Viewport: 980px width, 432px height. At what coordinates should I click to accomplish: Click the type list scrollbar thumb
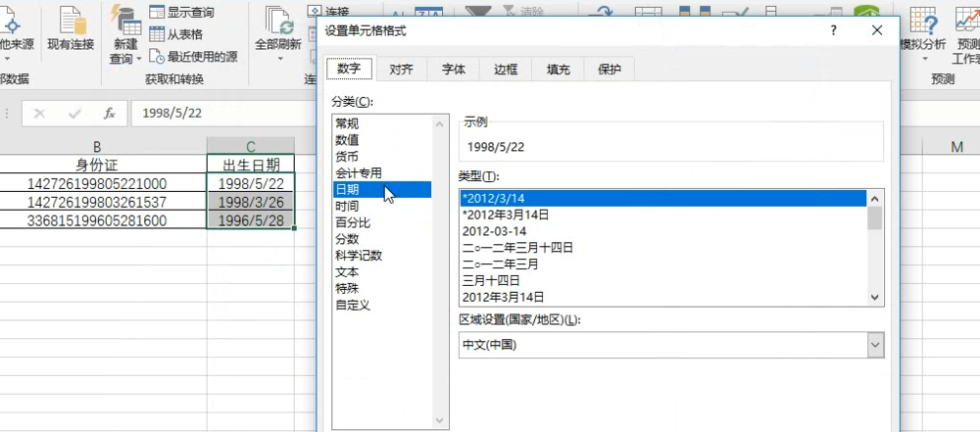tap(875, 218)
